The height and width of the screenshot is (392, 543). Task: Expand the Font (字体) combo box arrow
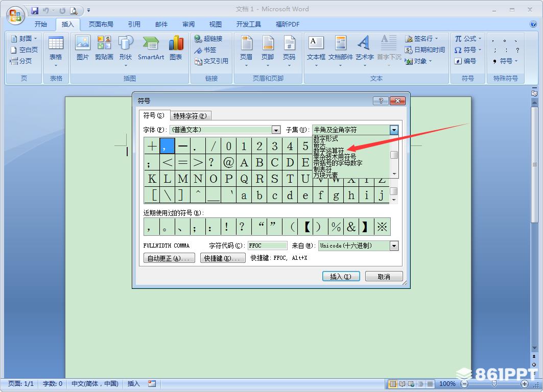[276, 130]
